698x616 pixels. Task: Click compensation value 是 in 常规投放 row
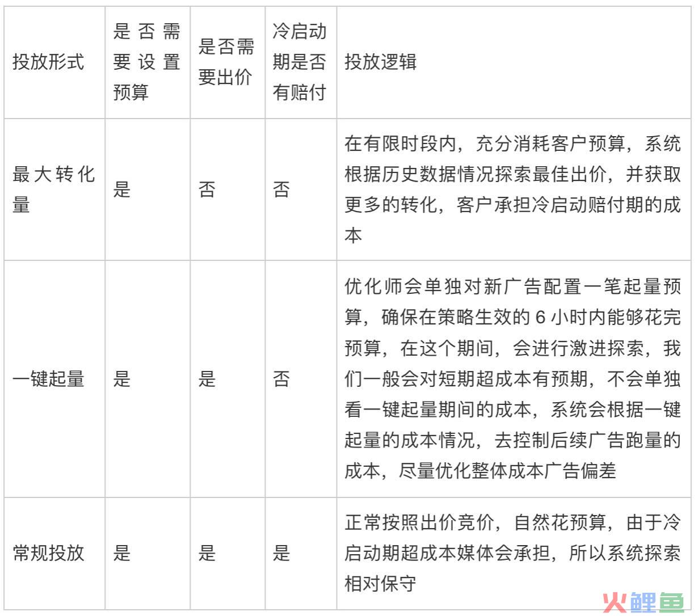pos(281,553)
